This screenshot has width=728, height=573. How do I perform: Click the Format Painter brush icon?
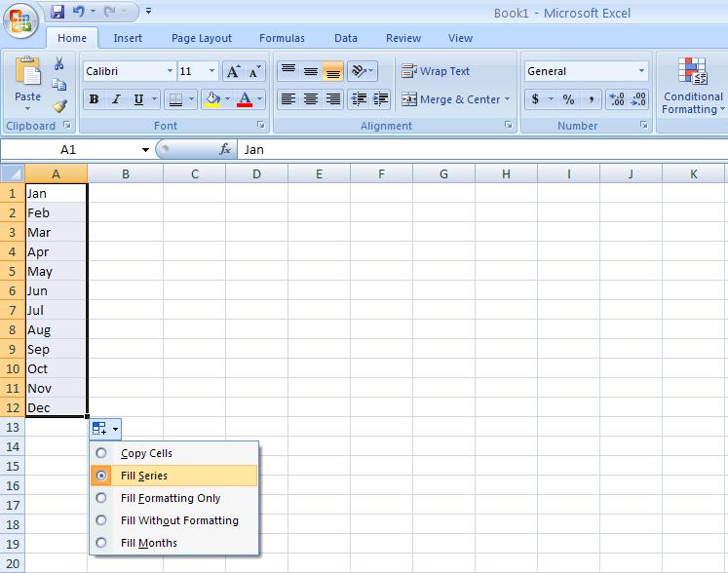tap(59, 106)
